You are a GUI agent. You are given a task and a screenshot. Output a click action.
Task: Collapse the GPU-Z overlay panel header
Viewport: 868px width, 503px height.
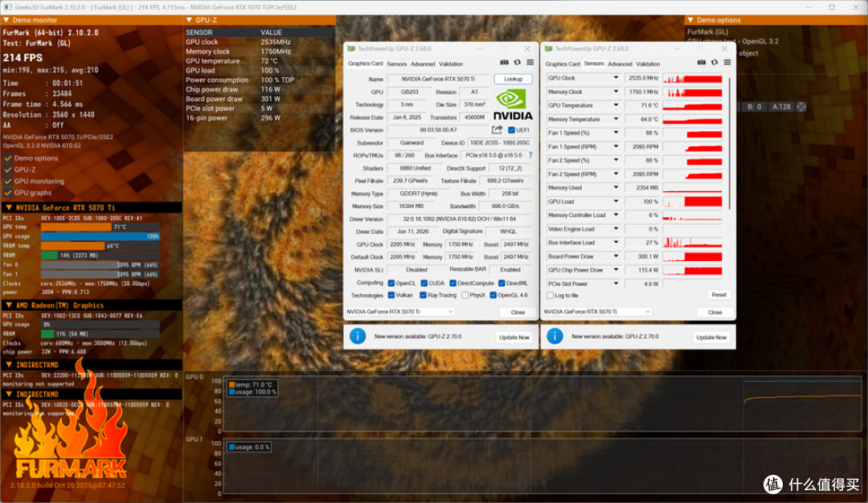[x=190, y=20]
